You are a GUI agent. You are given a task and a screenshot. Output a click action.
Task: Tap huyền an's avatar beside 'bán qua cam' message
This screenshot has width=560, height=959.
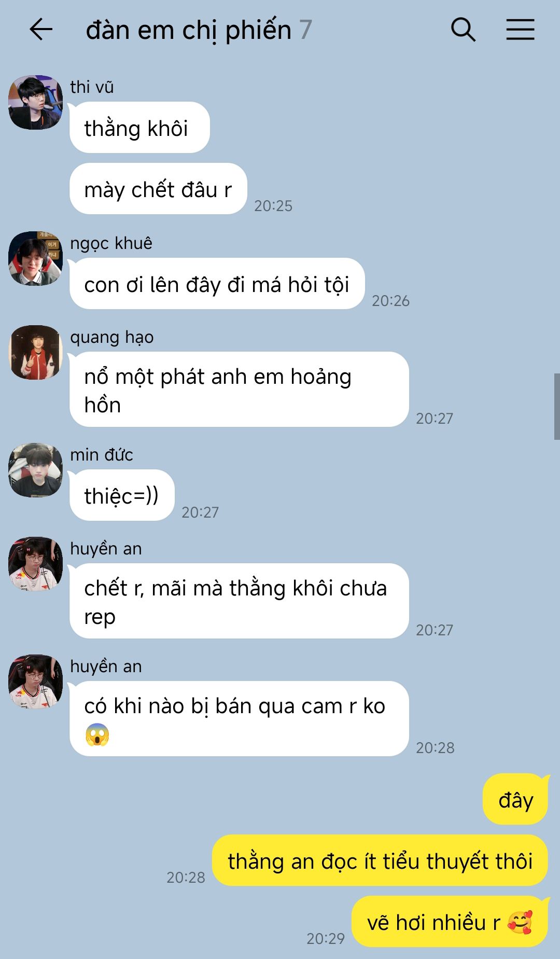point(36,682)
